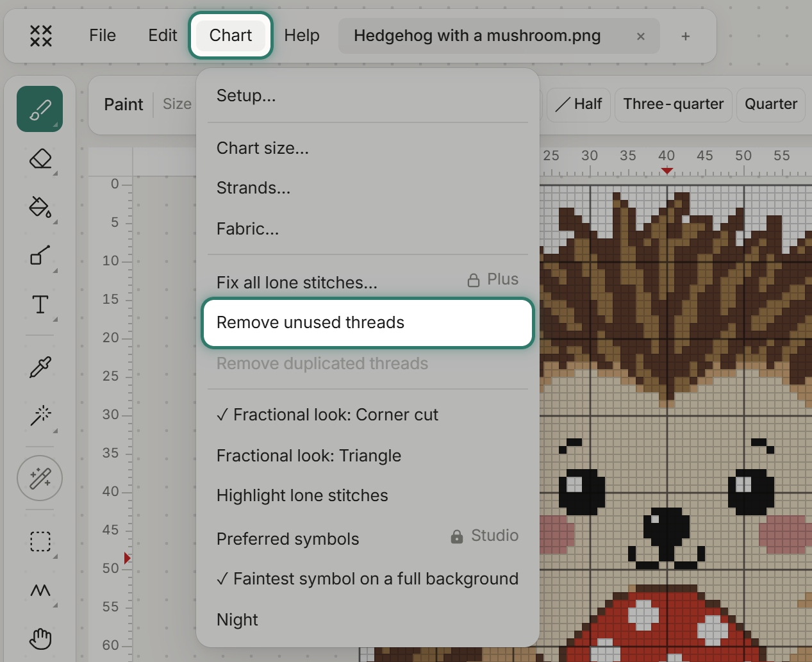
Task: Click the Plus lock badge
Action: tap(493, 279)
